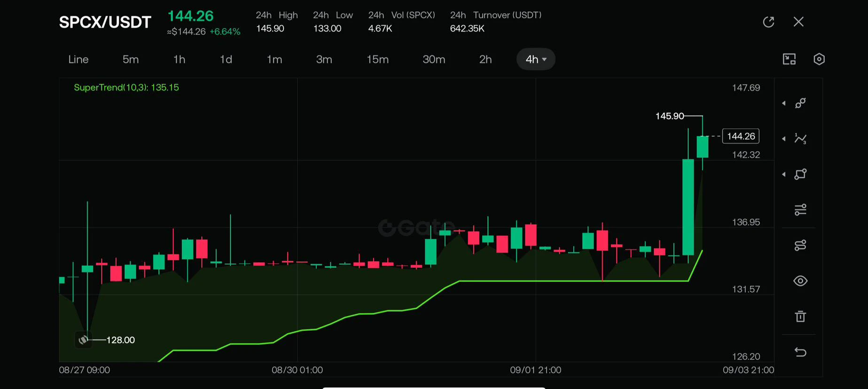868x389 pixels.
Task: Open the drawing parameters sliders icon
Action: [800, 210]
